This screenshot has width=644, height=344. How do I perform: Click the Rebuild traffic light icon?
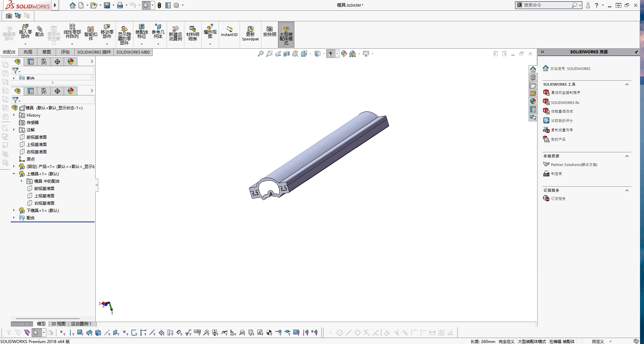[x=159, y=5]
